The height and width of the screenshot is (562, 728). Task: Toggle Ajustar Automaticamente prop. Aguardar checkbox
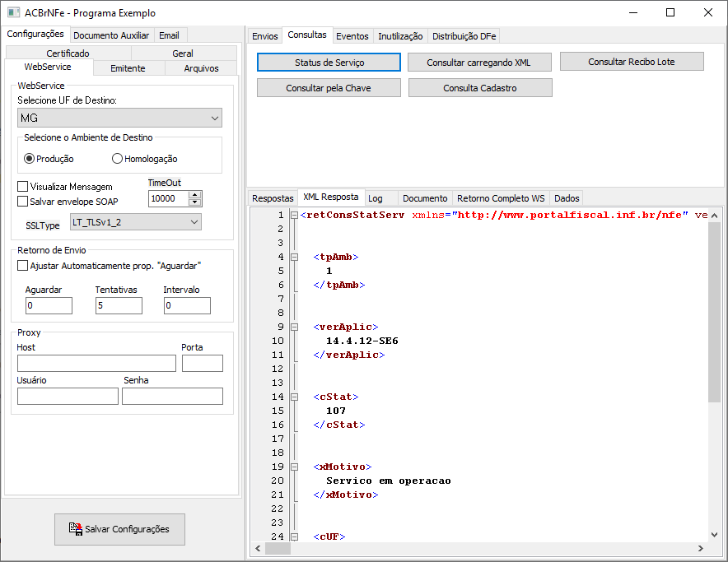(22, 266)
